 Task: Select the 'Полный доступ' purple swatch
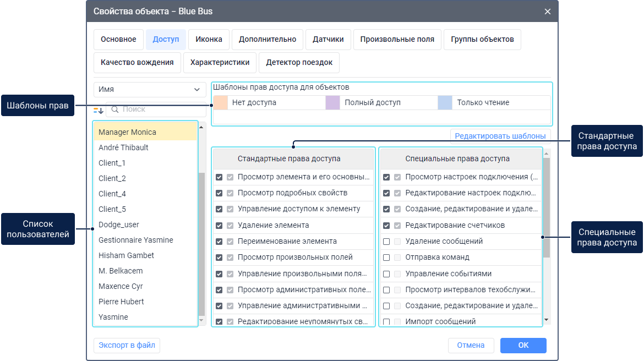[332, 103]
